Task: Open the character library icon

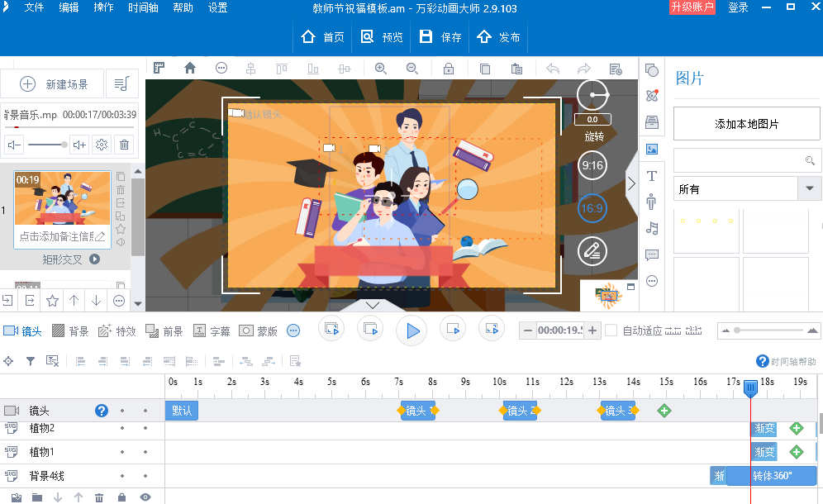Action: (652, 202)
